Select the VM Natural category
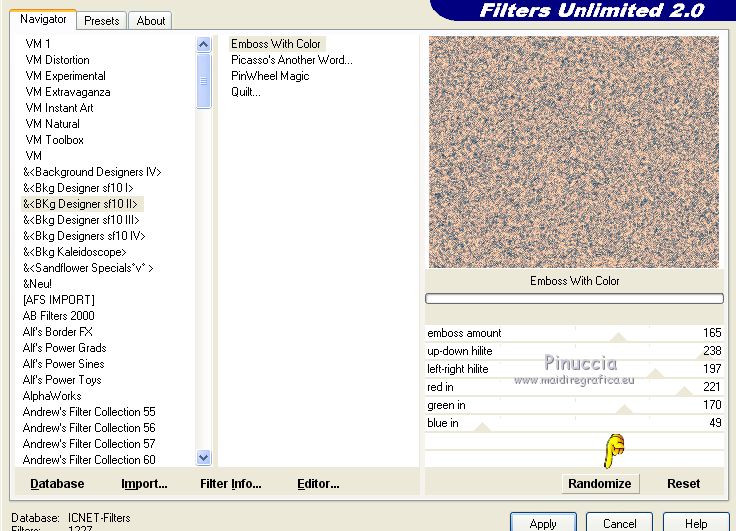The width and height of the screenshot is (736, 531). coord(53,123)
